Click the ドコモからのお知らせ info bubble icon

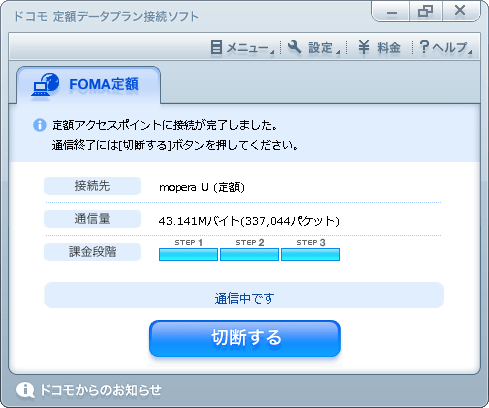(x=25, y=390)
